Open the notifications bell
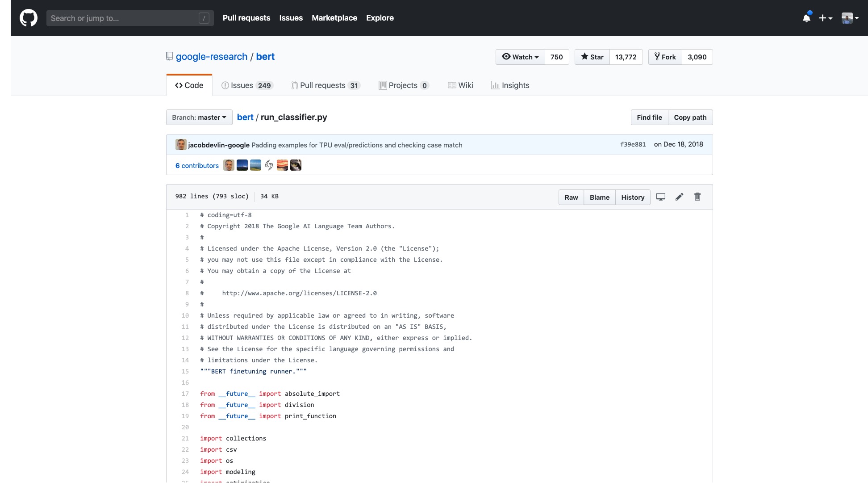Screen dimensions: 868x495 click(806, 18)
